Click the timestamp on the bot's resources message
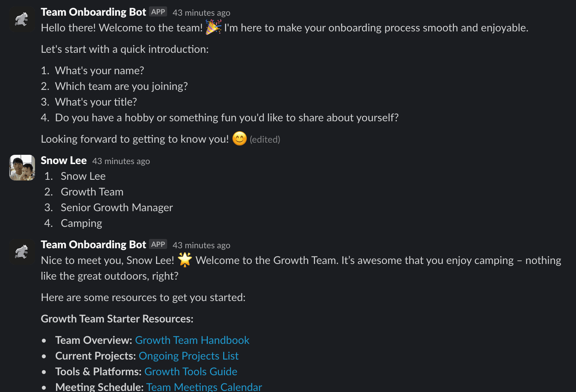 click(x=201, y=245)
